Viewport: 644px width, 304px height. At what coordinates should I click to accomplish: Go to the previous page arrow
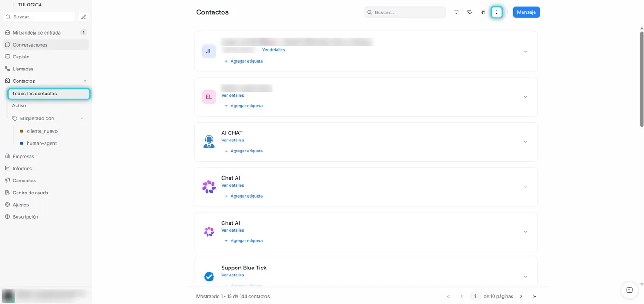tap(462, 297)
